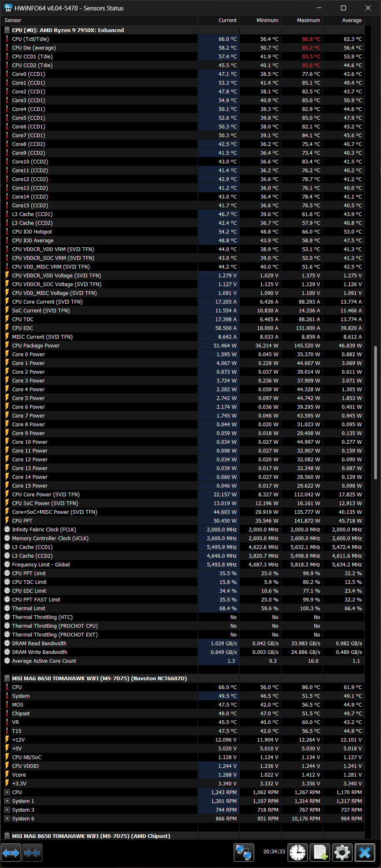Click the thermometer icon beside MOS

tap(7, 704)
